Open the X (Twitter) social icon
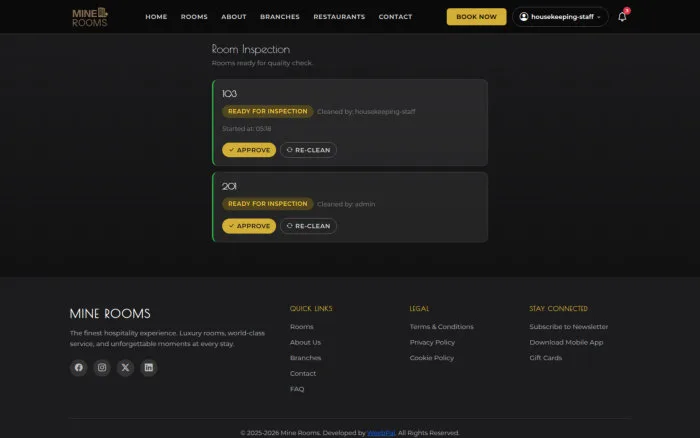The image size is (700, 438). point(125,367)
